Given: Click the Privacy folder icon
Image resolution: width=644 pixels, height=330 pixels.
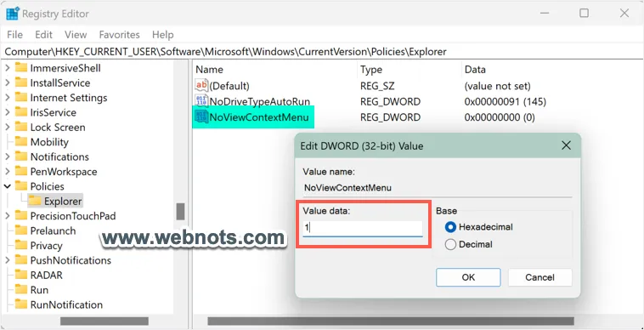Looking at the screenshot, I should 21,245.
